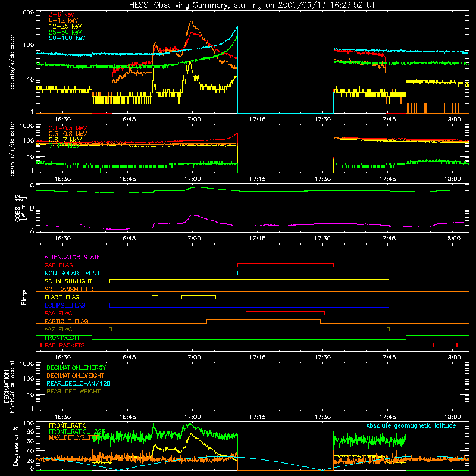Pick the 50-100 keV legend label
Image resolution: width=476 pixels, height=476 pixels.
click(x=67, y=38)
